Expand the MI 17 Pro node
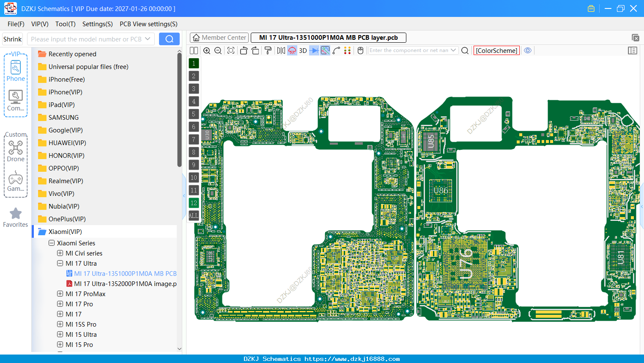The image size is (644, 363). [x=60, y=304]
